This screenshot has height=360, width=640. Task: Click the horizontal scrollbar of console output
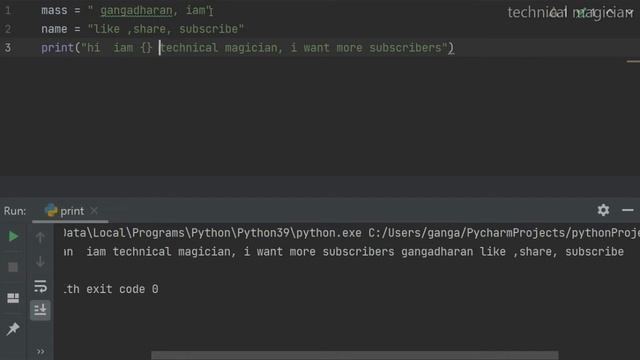coord(354,355)
